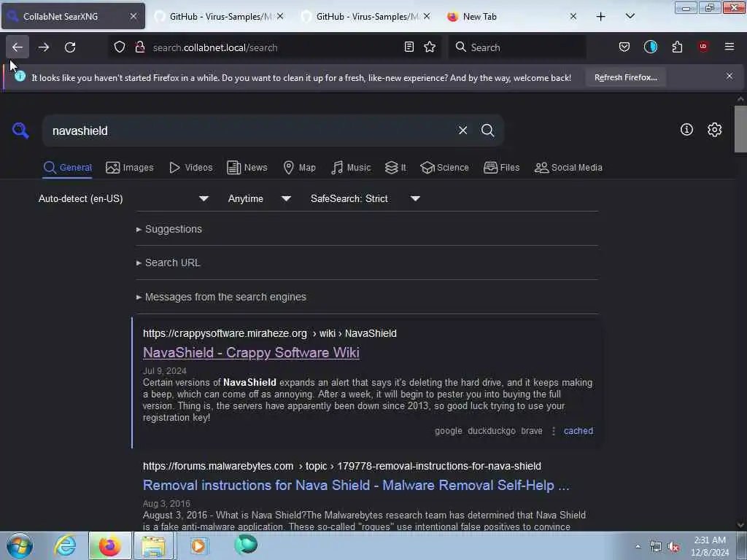Viewport: 747px width, 560px height.
Task: Open the SearXNG about info icon
Action: 686,130
